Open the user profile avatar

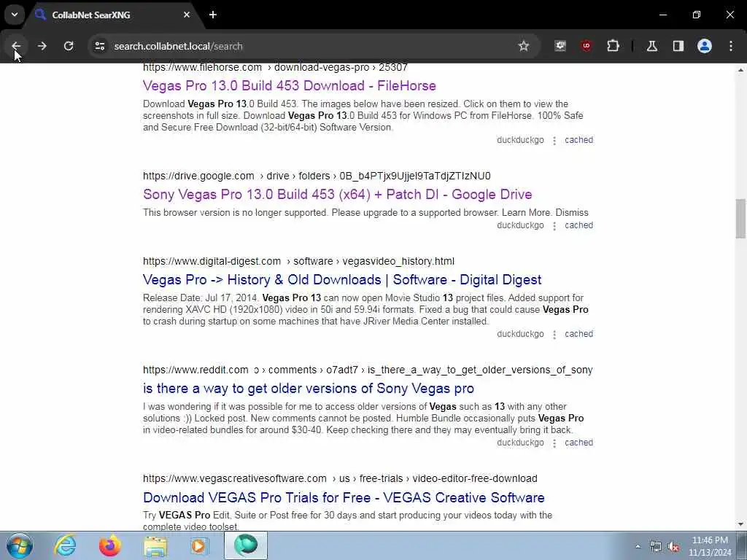tap(705, 46)
